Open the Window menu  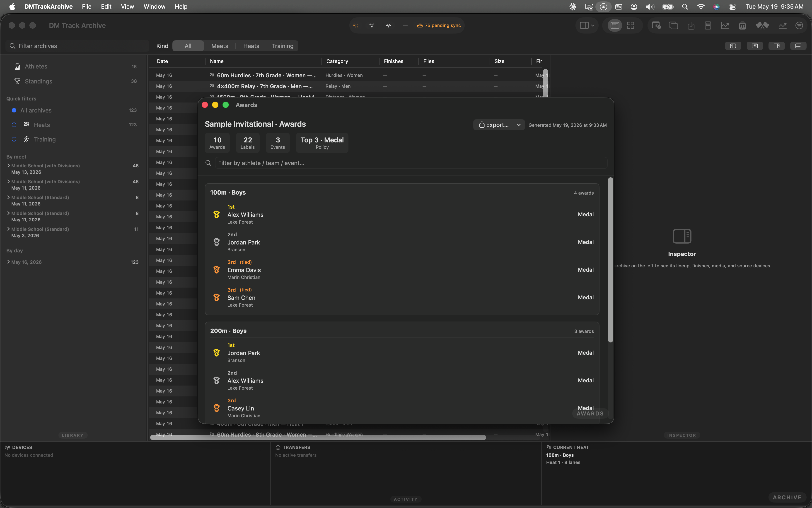pos(154,6)
